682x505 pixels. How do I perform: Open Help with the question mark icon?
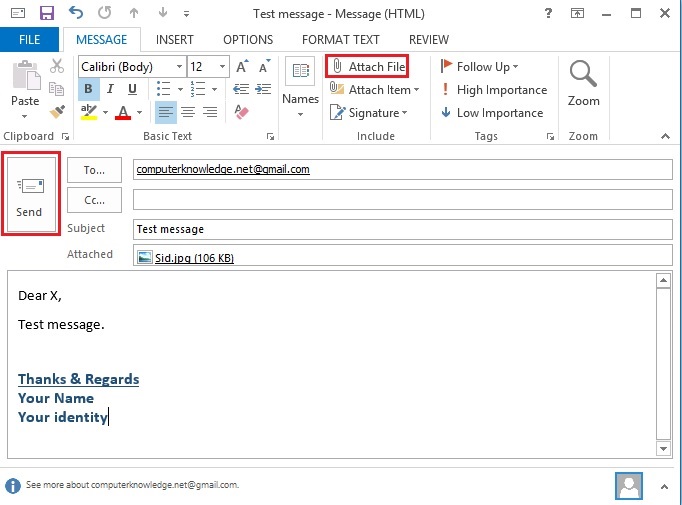[x=548, y=13]
